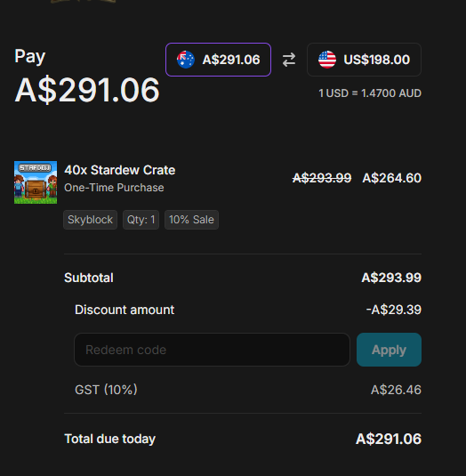Click the 40x Stardew Crate title
466x476 pixels.
(x=120, y=170)
